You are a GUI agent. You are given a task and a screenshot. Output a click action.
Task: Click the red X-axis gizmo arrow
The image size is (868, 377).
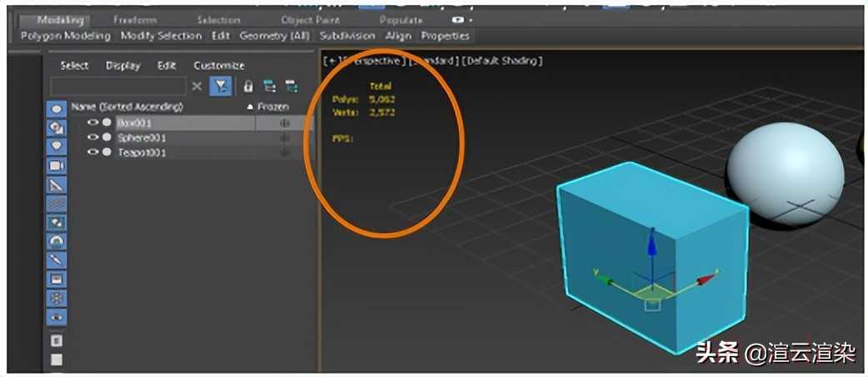[708, 279]
